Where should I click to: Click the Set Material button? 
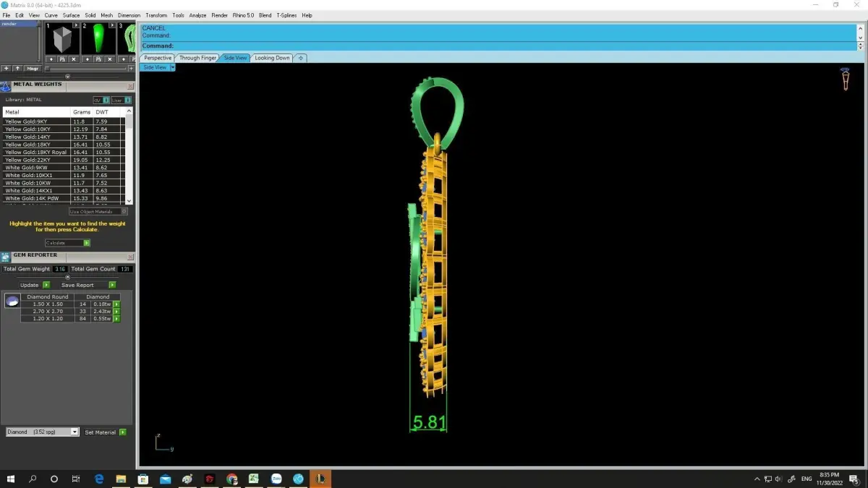point(101,432)
